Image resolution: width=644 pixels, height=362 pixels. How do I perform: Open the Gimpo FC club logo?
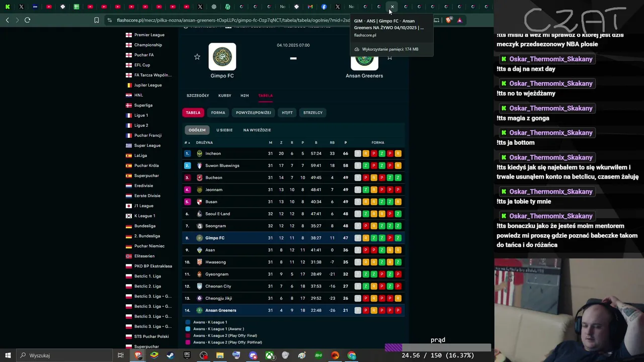point(222,57)
